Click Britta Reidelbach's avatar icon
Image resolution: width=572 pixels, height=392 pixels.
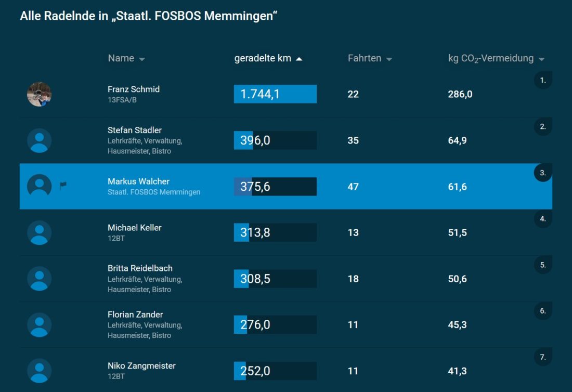pyautogui.click(x=40, y=279)
